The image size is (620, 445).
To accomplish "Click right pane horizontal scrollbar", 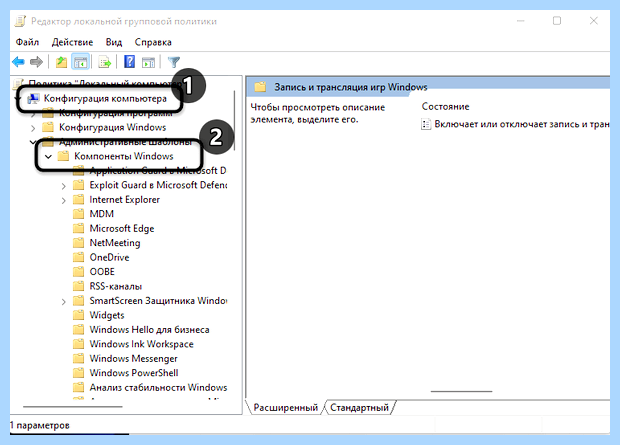I will coord(461,391).
